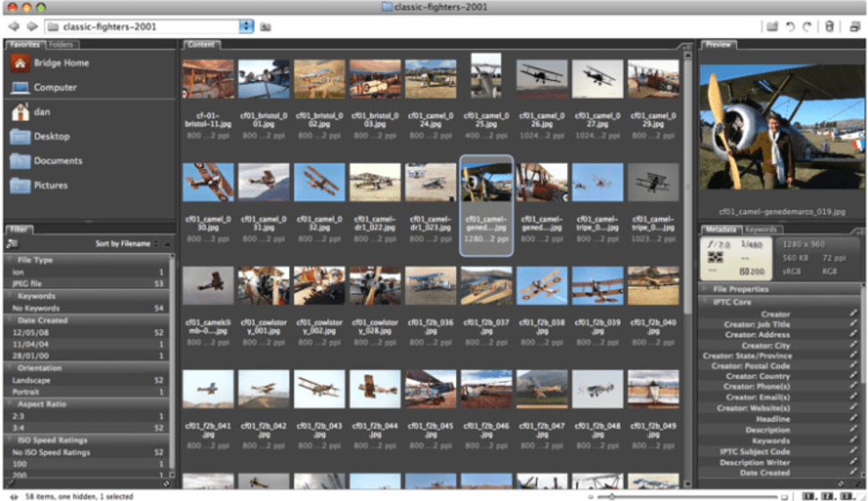The width and height of the screenshot is (868, 501).
Task: Toggle the Portrait orientation filter
Action: point(85,392)
